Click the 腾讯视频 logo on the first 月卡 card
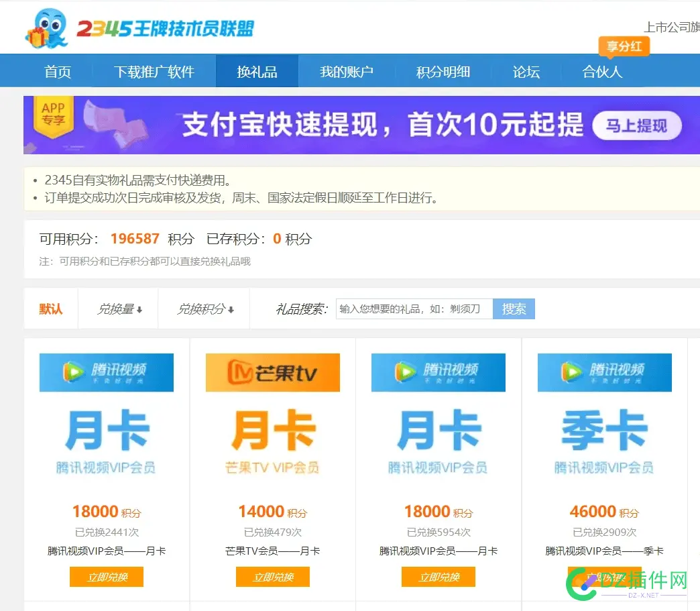Viewport: 700px width, 611px height. [106, 372]
